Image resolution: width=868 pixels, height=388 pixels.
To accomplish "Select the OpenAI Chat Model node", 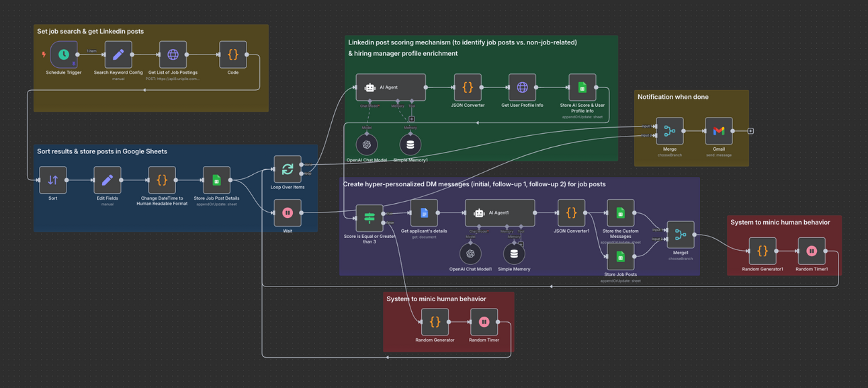I will [x=366, y=143].
